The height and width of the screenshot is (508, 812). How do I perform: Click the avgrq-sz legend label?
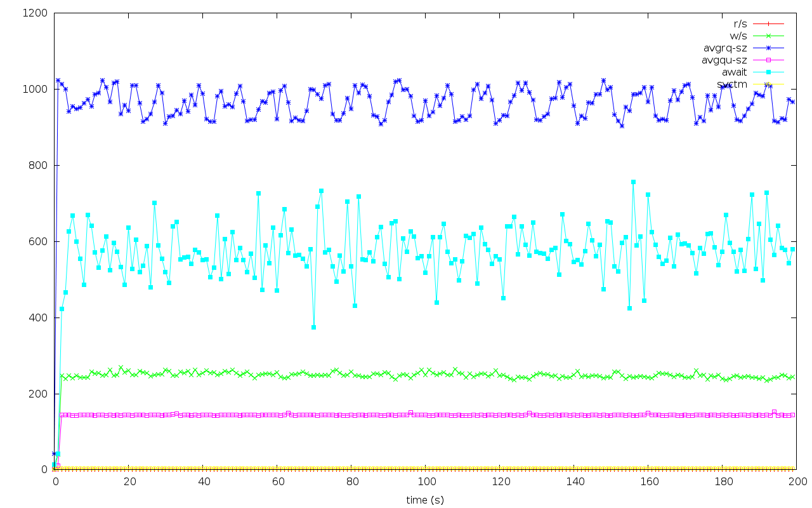pyautogui.click(x=726, y=48)
